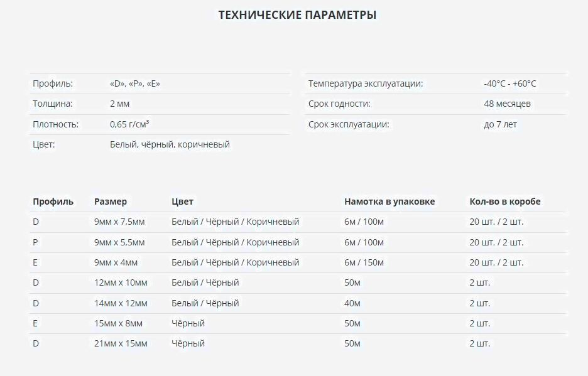Click the 40м winding length cell
Viewport: 588px width, 376px height.
(352, 303)
